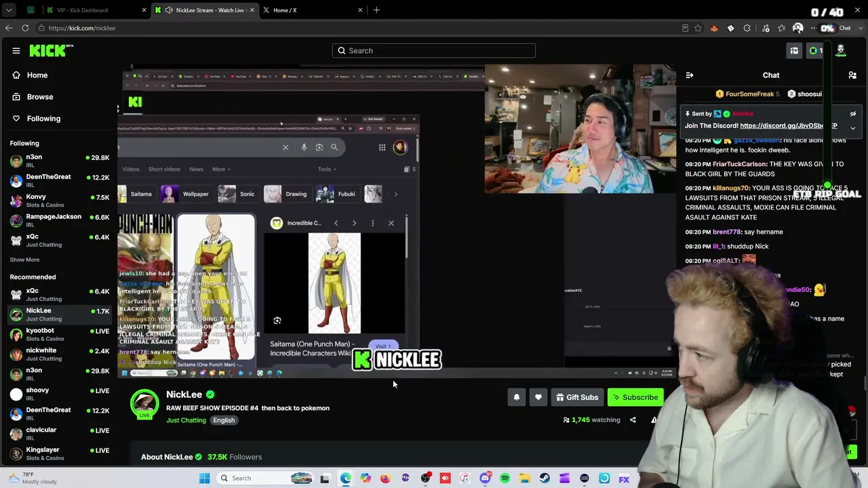The width and height of the screenshot is (868, 488).
Task: Click the English language tag
Action: (x=224, y=420)
